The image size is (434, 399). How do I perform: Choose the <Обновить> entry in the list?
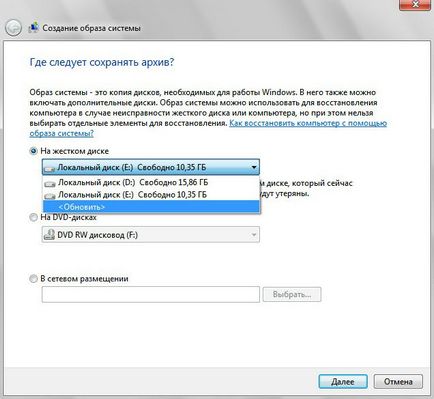coord(151,207)
